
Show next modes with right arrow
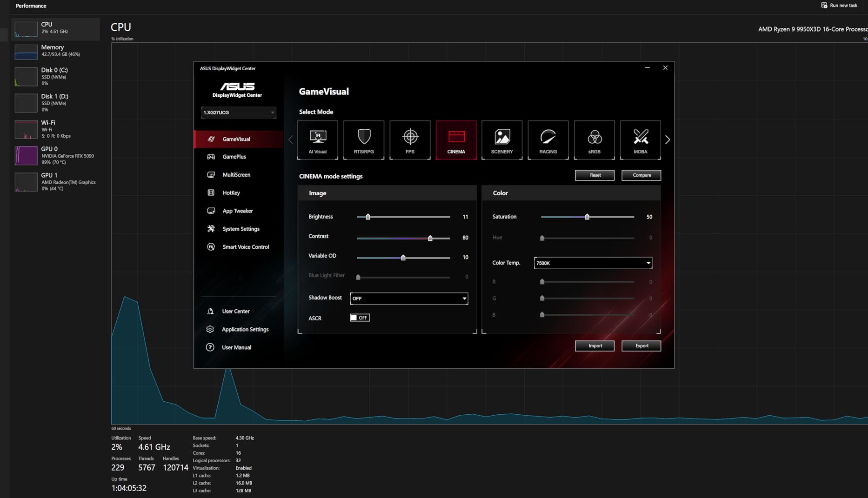(668, 140)
